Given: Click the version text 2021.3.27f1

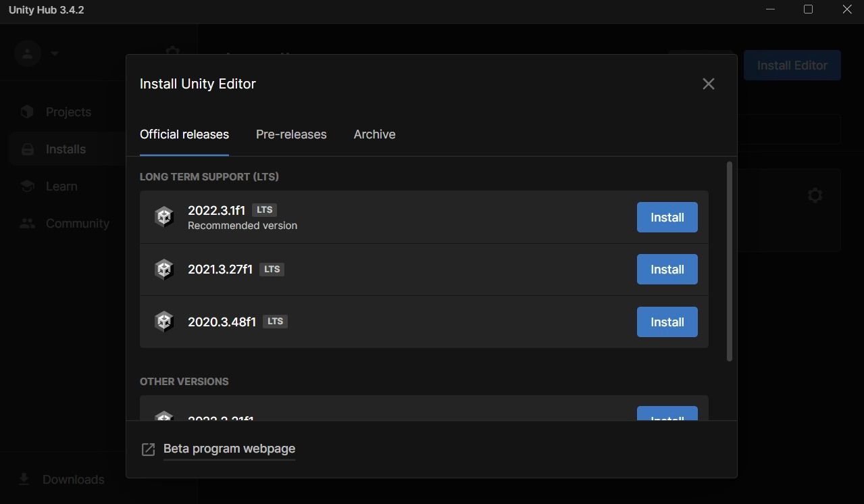Looking at the screenshot, I should [x=220, y=270].
